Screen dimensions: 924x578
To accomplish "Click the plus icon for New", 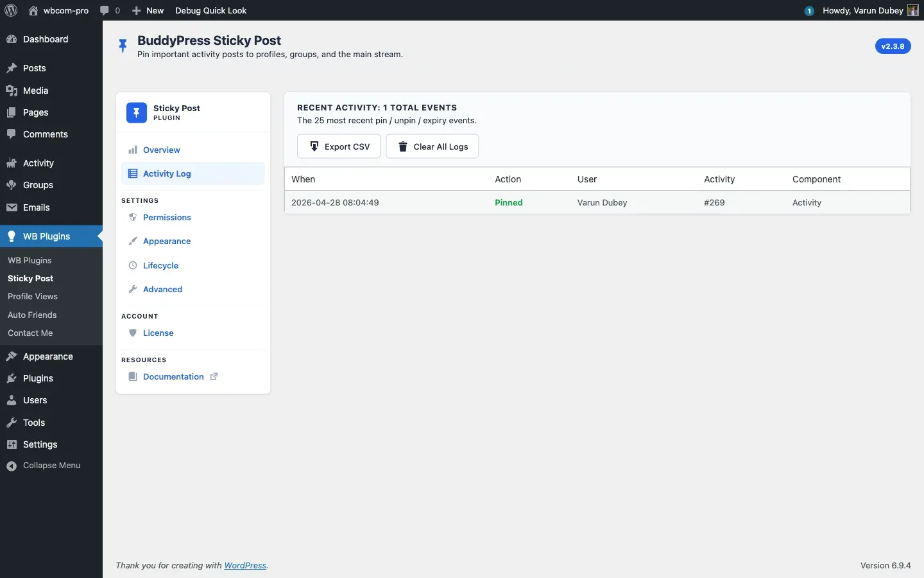I will pyautogui.click(x=136, y=10).
